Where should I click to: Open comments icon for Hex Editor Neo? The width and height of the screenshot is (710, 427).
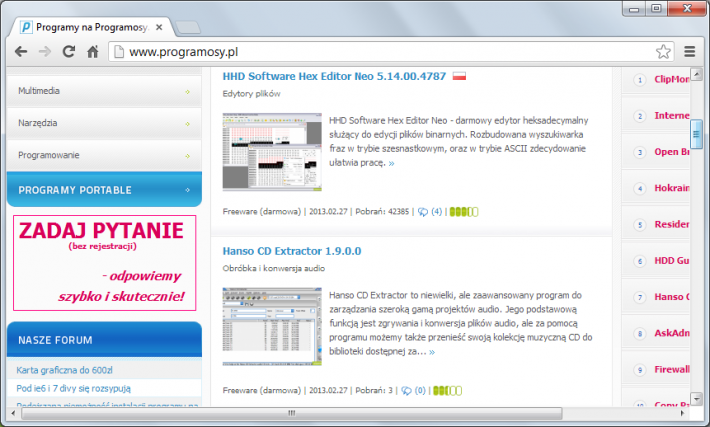click(x=422, y=212)
